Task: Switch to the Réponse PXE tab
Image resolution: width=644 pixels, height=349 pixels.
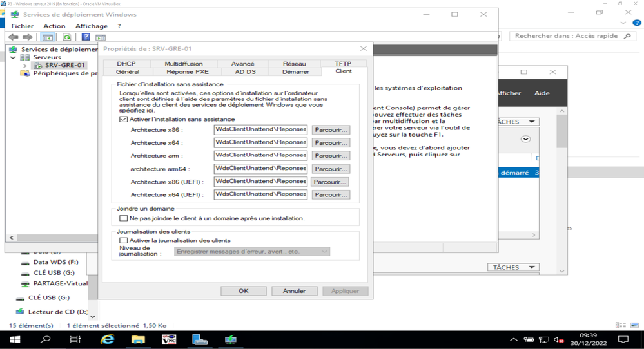Action: click(188, 71)
